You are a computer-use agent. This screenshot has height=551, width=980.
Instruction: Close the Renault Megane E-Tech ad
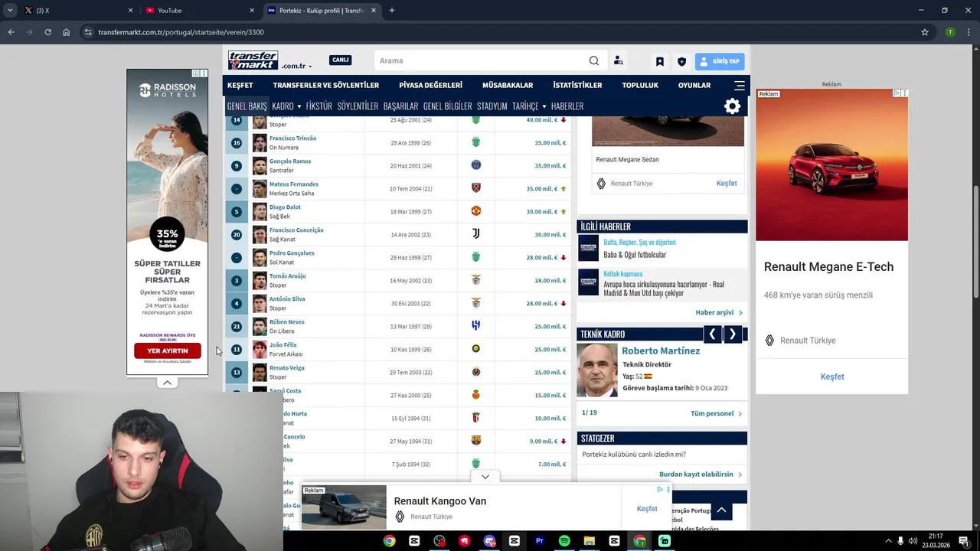coord(904,93)
